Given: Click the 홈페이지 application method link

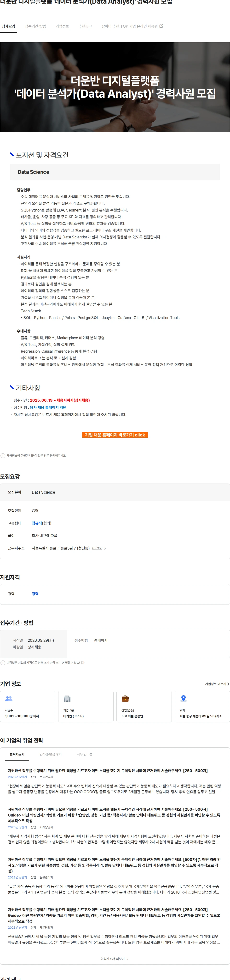Looking at the screenshot, I should (x=101, y=640).
